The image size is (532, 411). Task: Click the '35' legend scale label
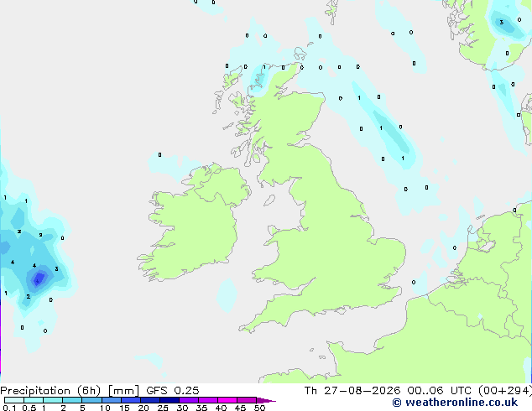pyautogui.click(x=201, y=408)
